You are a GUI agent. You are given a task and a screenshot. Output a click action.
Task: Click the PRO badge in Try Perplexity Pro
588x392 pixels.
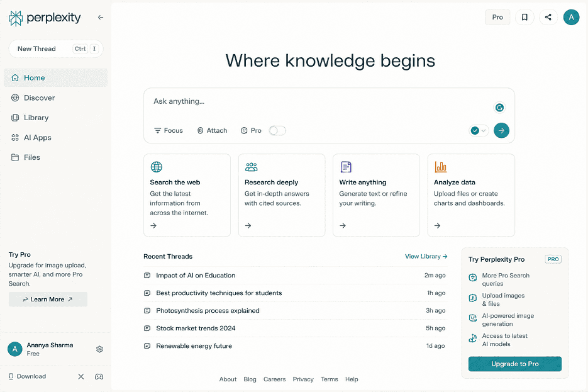pos(553,259)
